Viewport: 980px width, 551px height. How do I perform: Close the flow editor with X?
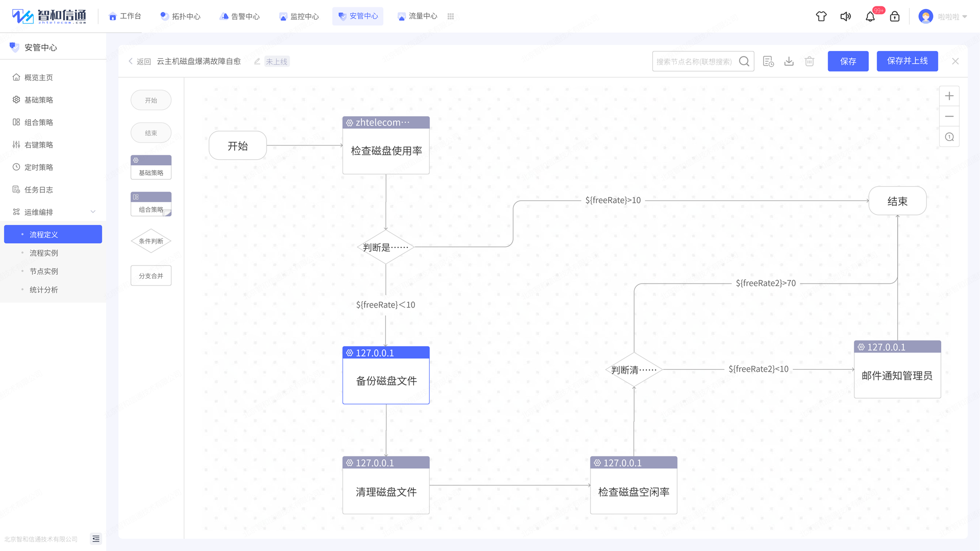pos(955,61)
